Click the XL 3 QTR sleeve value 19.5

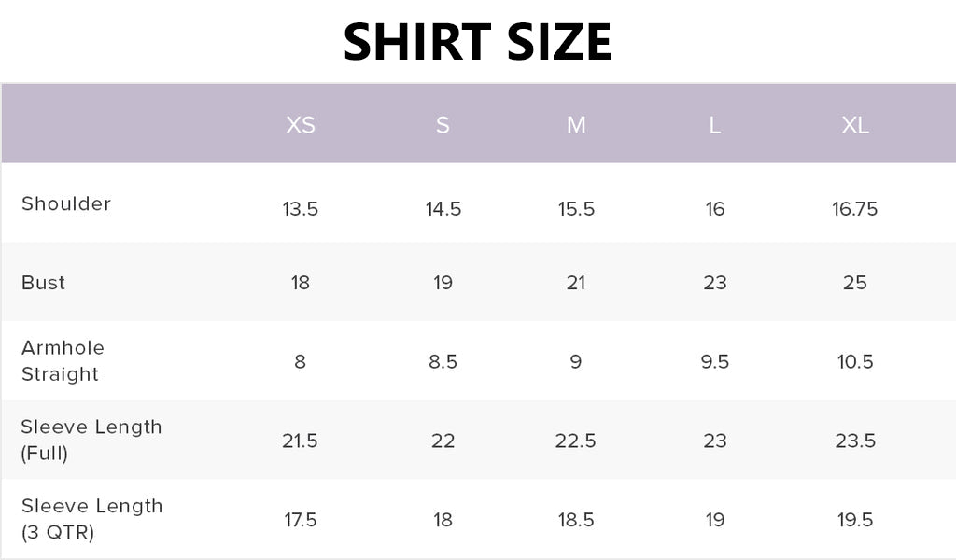click(x=855, y=520)
